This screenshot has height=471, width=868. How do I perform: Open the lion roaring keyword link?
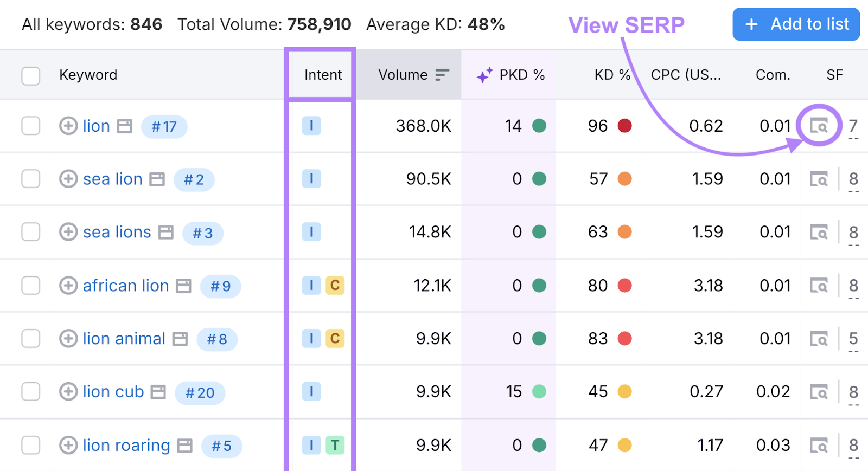click(x=126, y=446)
